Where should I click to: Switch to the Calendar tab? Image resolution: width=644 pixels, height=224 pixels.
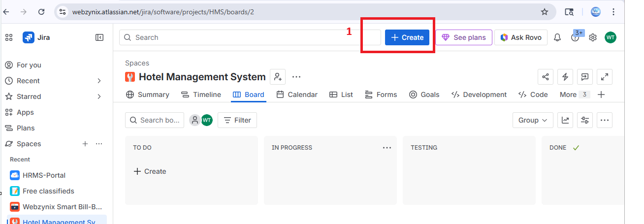pos(297,95)
